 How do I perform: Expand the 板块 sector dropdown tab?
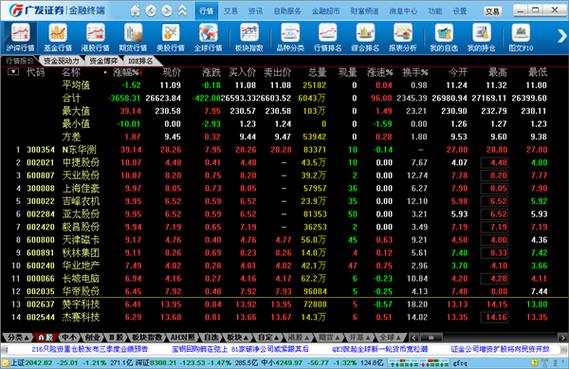(x=237, y=338)
